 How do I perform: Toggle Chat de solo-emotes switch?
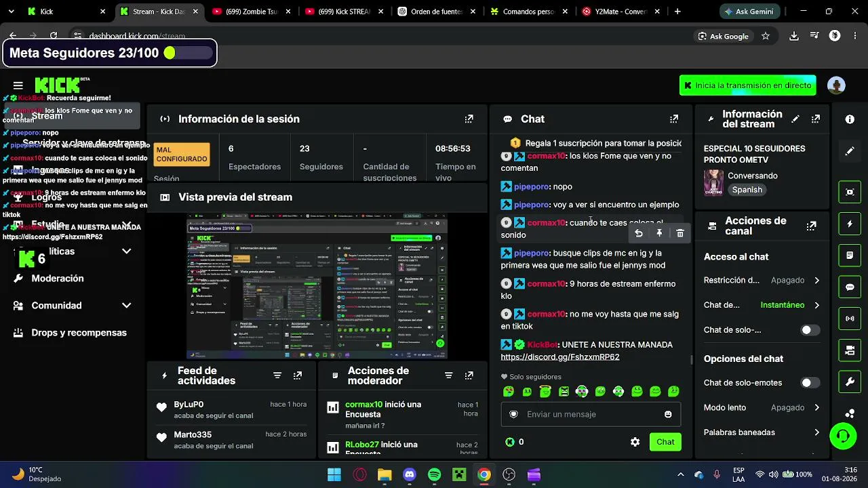point(810,383)
